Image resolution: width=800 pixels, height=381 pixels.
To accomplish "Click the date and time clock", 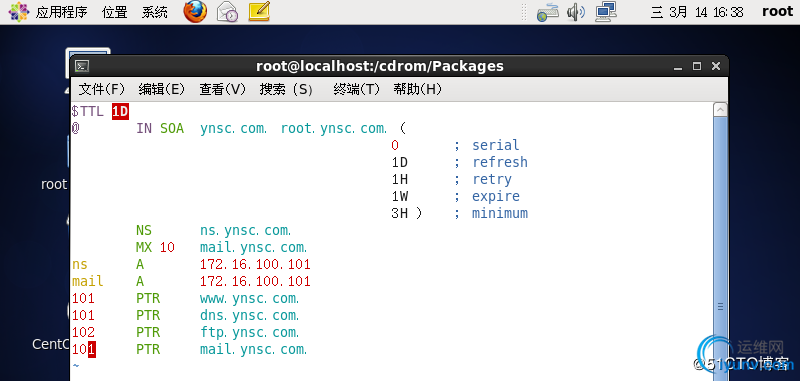I will coord(697,12).
